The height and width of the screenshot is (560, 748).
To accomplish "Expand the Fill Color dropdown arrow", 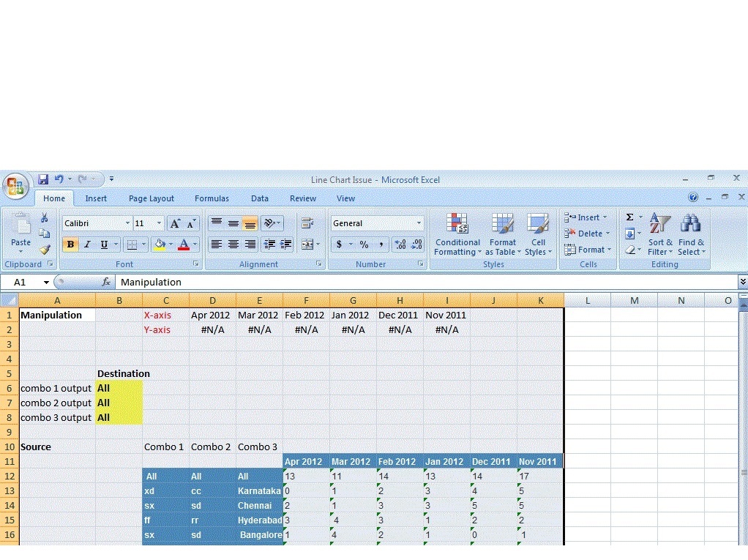I will coord(171,244).
